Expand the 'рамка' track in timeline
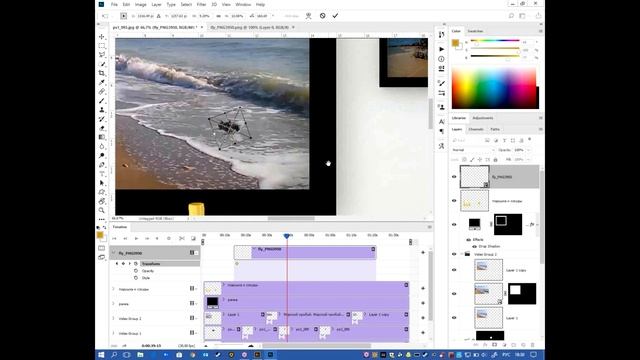 pyautogui.click(x=113, y=304)
